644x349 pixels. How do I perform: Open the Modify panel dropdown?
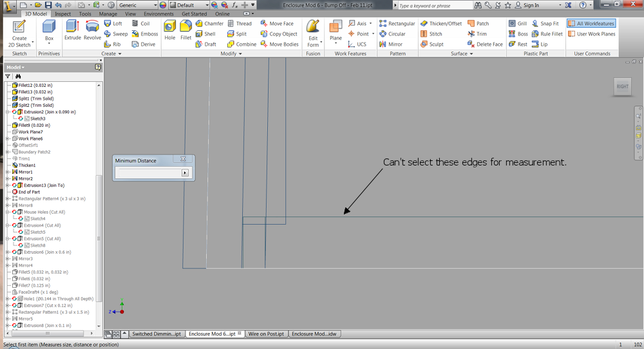pos(231,53)
